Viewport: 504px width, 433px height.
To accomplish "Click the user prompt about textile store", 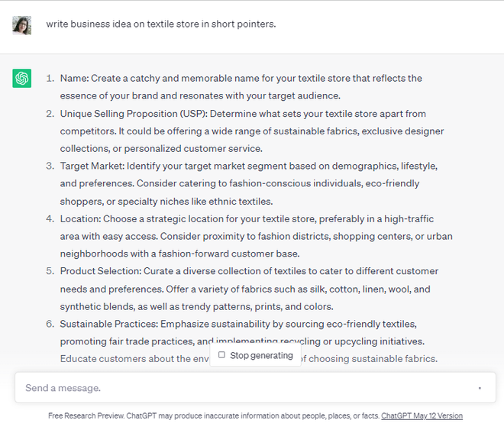I will [x=160, y=24].
